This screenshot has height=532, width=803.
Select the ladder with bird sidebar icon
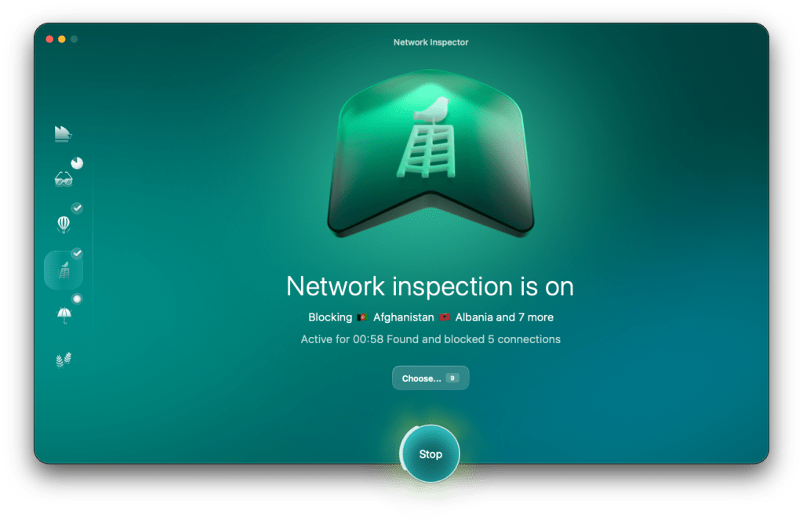pyautogui.click(x=64, y=270)
